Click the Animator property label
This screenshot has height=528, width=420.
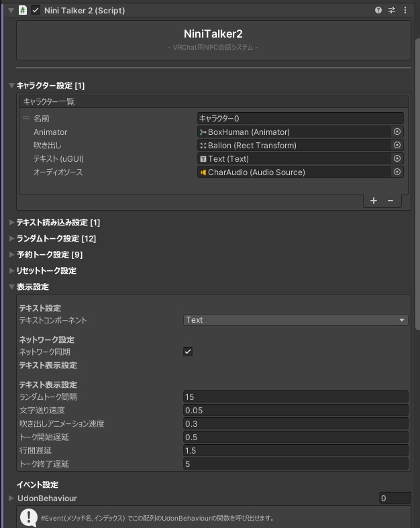(50, 131)
